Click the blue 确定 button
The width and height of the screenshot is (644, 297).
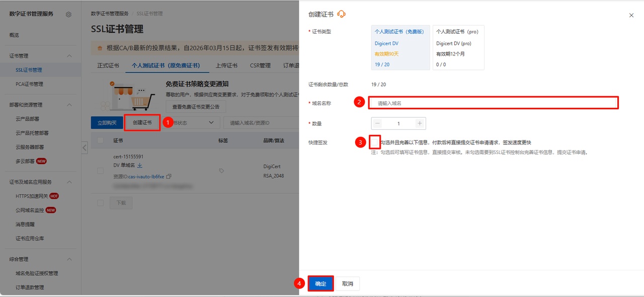(320, 284)
